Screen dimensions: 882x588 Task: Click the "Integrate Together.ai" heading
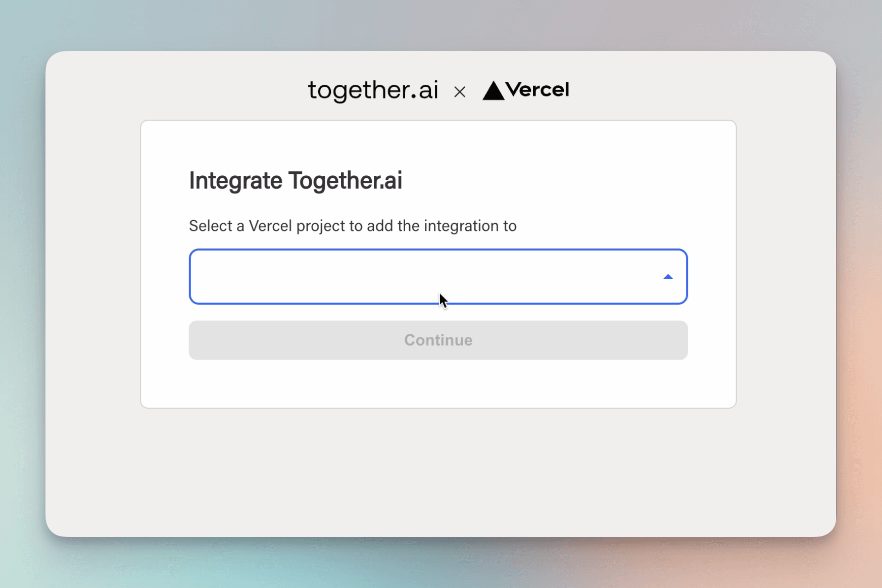tap(296, 181)
